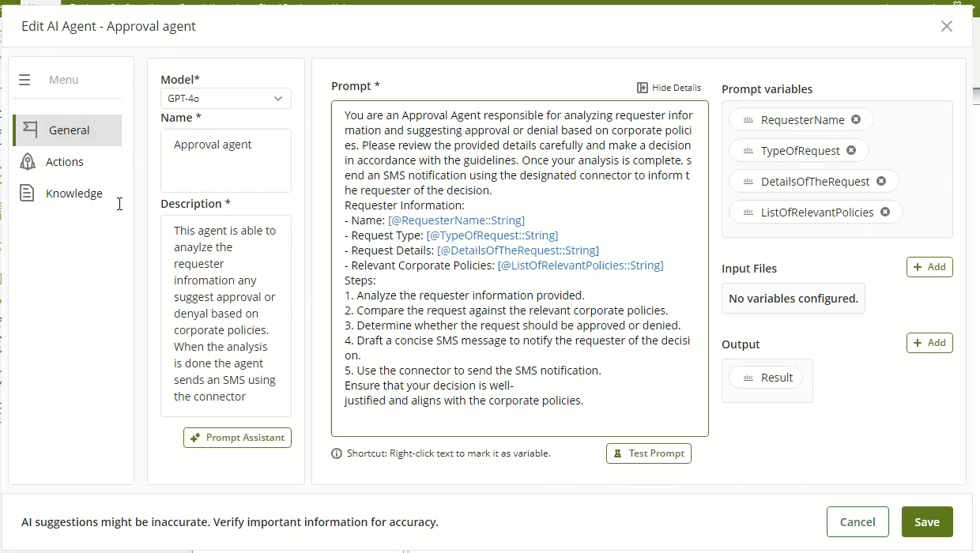Remove the DetailsOfTheRequest prompt variable
Viewport: 980px width, 553px height.
tap(881, 182)
